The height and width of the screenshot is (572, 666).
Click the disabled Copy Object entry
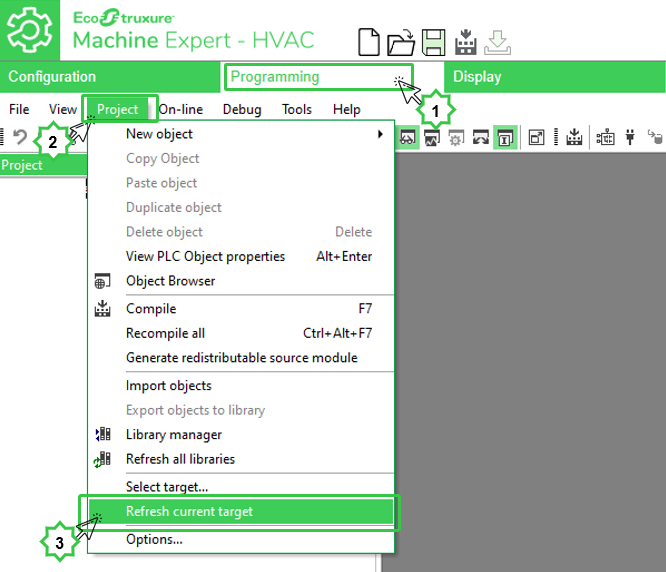(241, 158)
